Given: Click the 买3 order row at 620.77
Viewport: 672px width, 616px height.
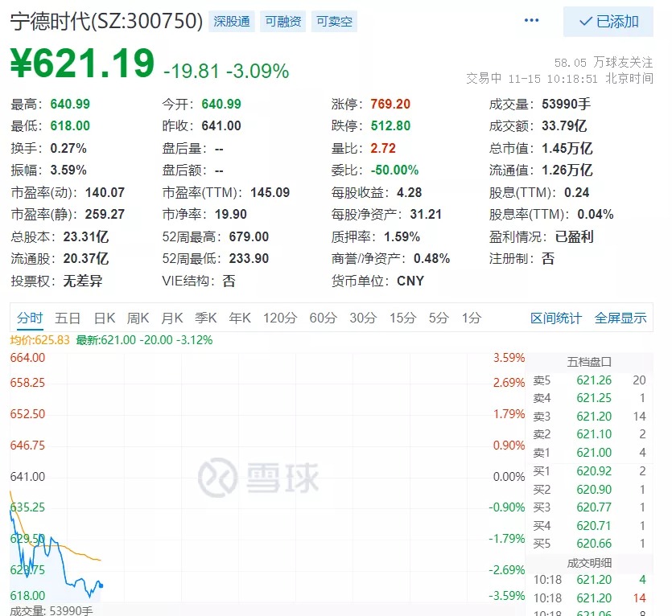Looking at the screenshot, I should 589,507.
